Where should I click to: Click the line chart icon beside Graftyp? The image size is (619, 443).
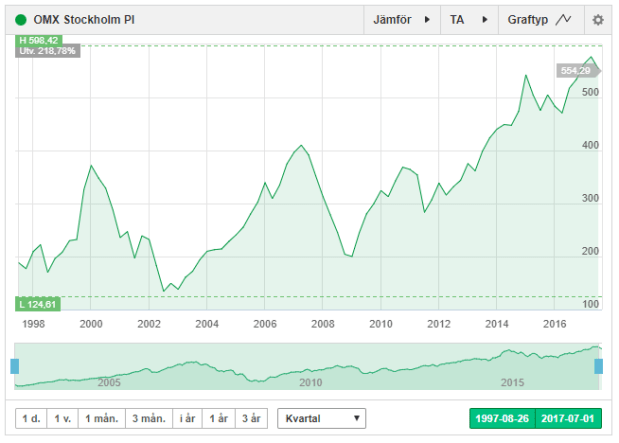(x=564, y=19)
